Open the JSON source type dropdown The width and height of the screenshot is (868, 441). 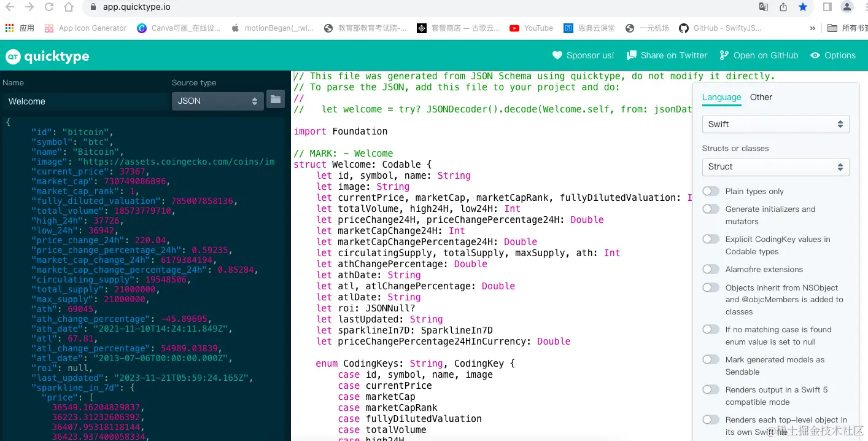coord(218,101)
